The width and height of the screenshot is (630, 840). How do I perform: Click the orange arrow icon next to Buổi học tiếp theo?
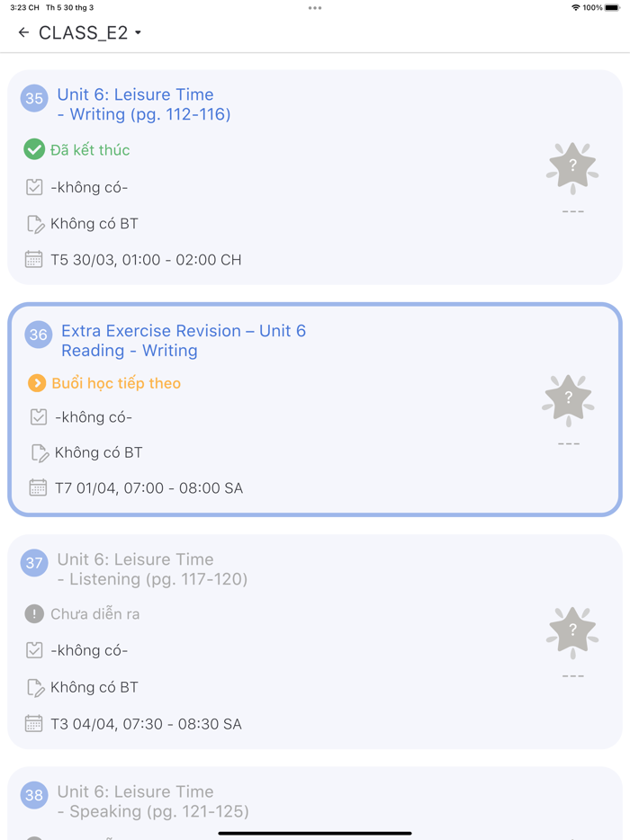click(x=36, y=383)
